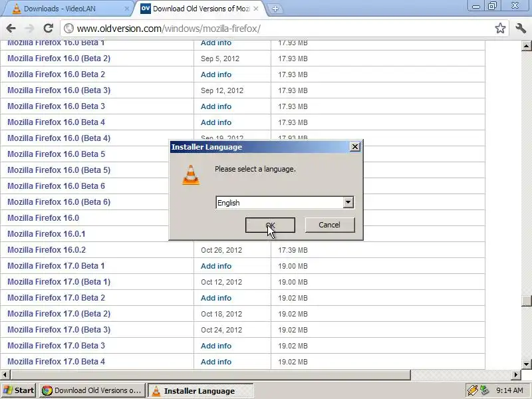
Task: Reload the page with refresh icon
Action: coord(49,29)
